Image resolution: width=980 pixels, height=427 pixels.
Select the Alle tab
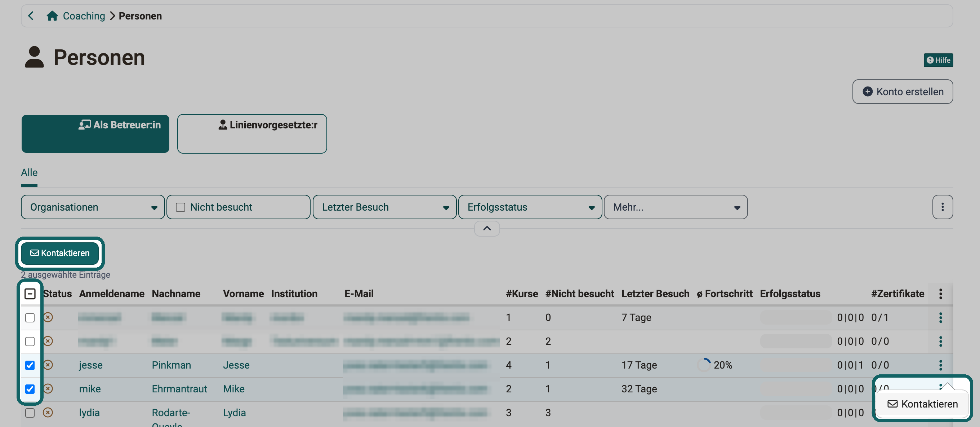click(29, 172)
